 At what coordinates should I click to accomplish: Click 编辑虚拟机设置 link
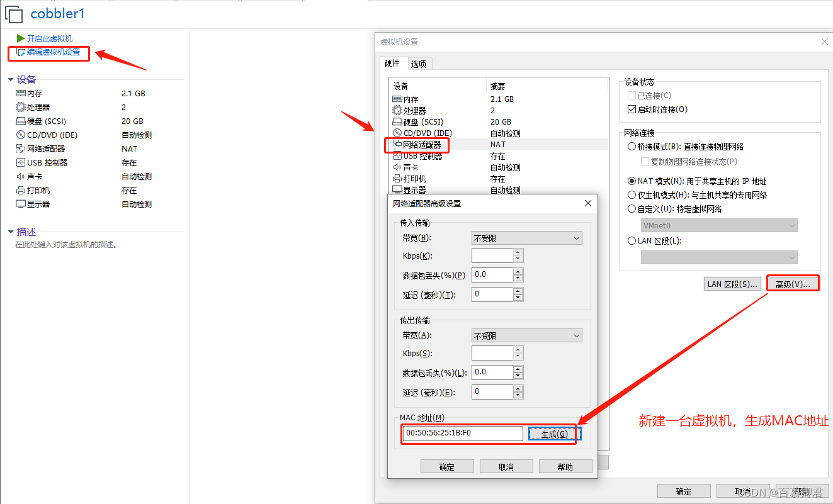[x=54, y=52]
